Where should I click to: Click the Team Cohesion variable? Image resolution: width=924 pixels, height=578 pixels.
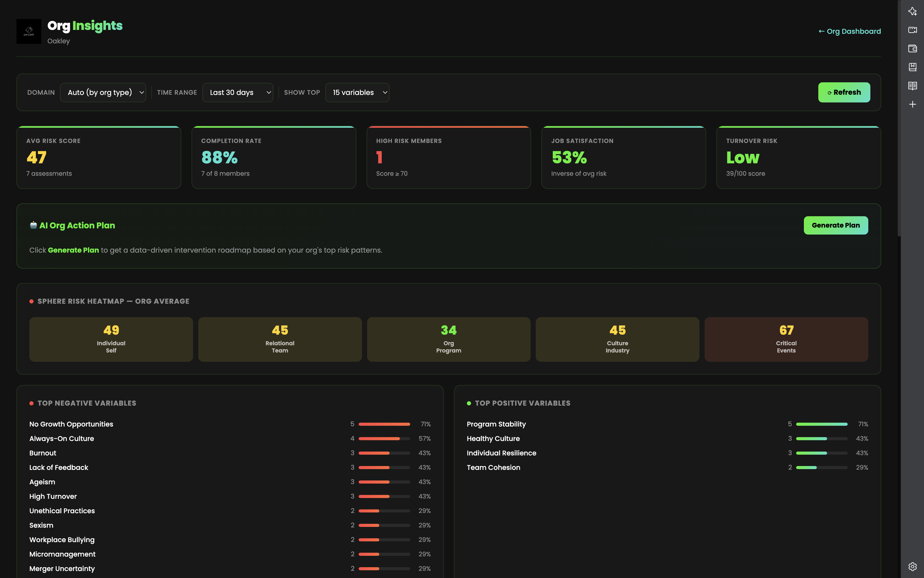click(493, 468)
